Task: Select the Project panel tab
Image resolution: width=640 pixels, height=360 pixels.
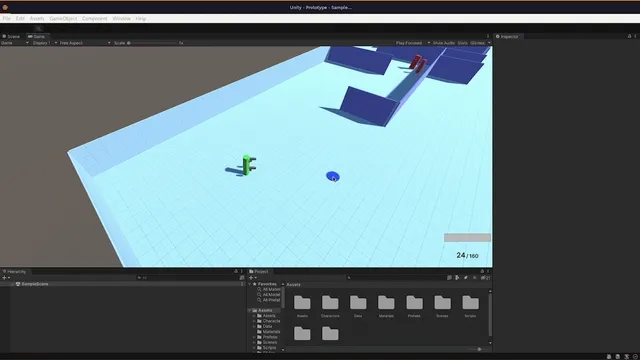Action: [x=259, y=271]
